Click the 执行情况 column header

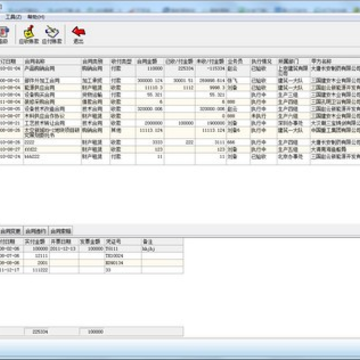coord(264,62)
